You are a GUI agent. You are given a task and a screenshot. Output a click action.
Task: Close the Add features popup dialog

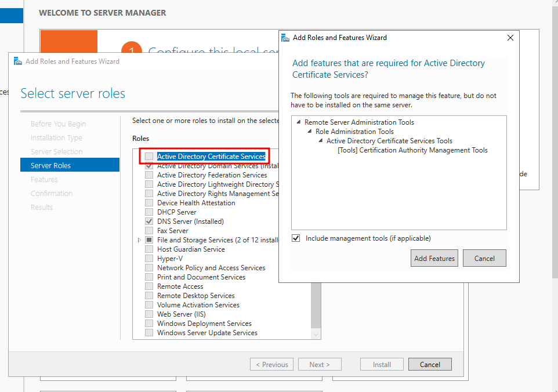(510, 38)
